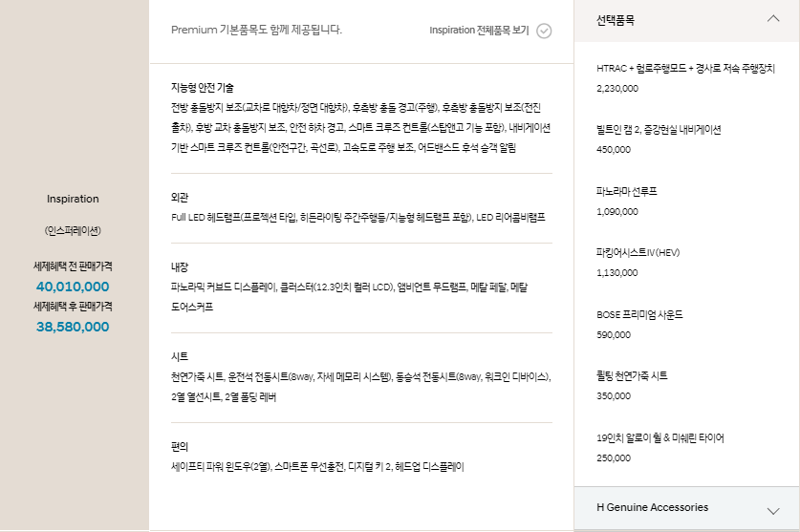Click the 지능형 안전 기술 heading

202,88
